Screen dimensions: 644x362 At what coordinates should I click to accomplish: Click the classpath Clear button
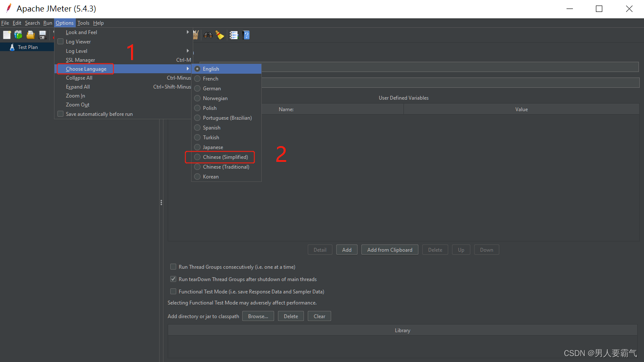(x=319, y=316)
